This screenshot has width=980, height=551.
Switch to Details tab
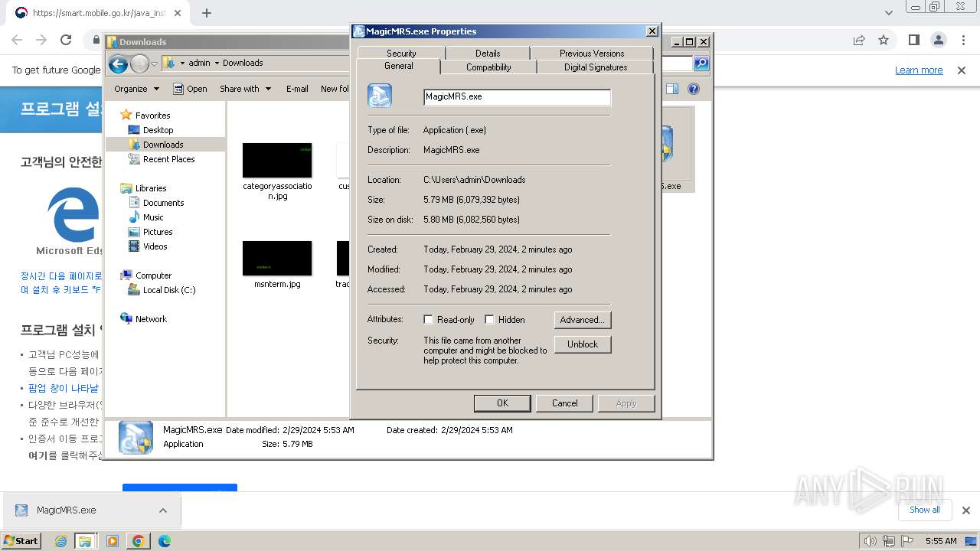488,54
